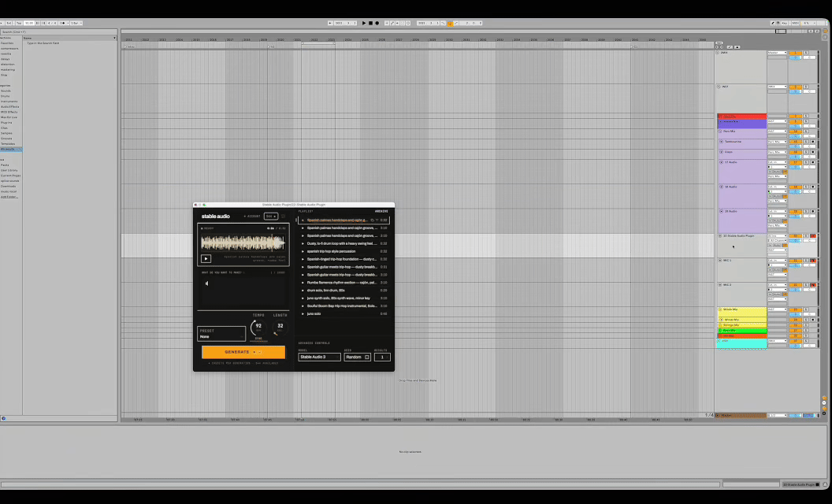Open the quantization menu showing 1 Bar
This screenshot has height=504, width=832.
[x=76, y=24]
